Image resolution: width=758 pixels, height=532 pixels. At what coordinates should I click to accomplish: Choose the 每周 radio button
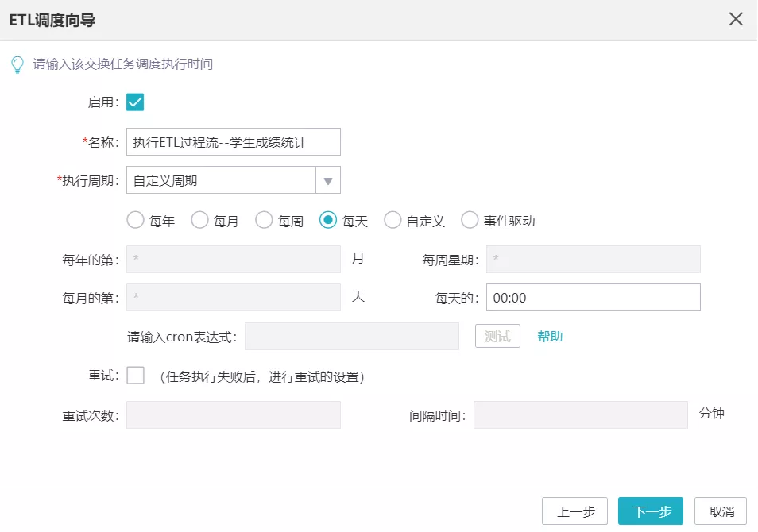[x=265, y=221]
